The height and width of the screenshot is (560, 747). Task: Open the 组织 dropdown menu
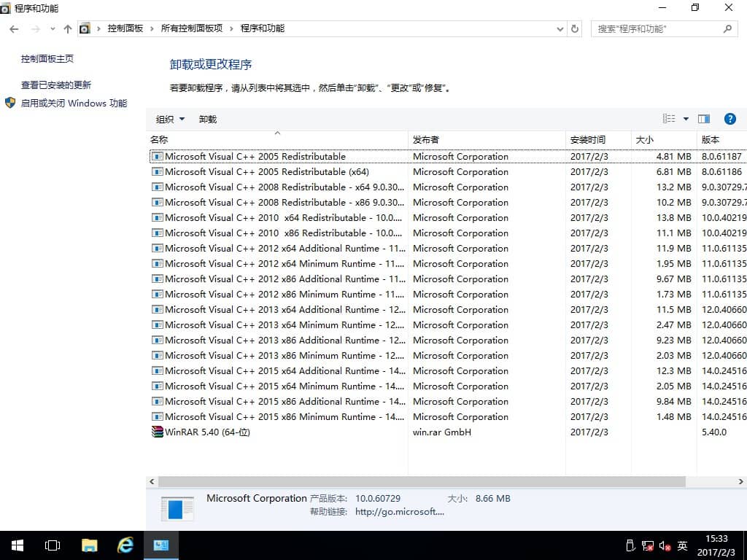coord(169,119)
